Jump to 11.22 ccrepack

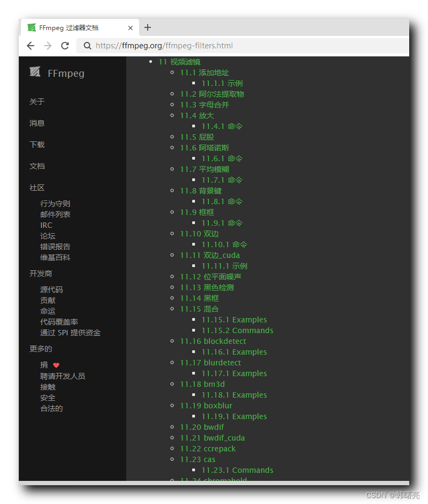pyautogui.click(x=208, y=449)
